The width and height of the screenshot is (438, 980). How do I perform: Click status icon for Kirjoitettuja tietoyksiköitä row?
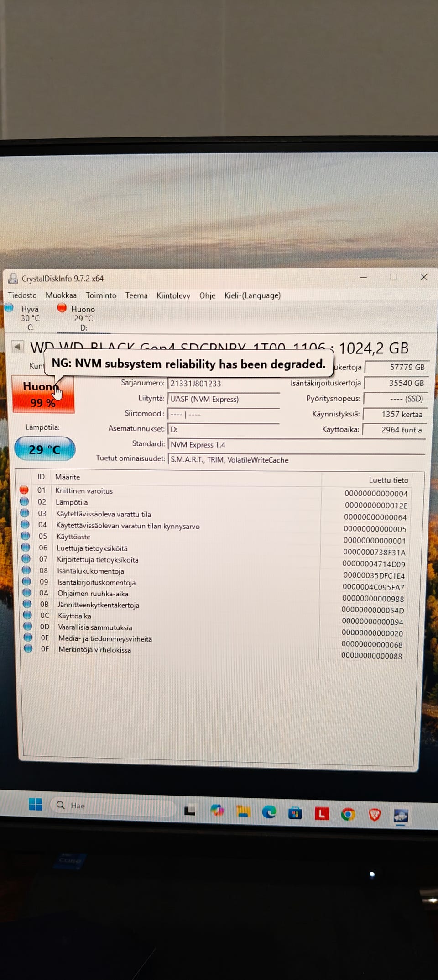point(26,558)
